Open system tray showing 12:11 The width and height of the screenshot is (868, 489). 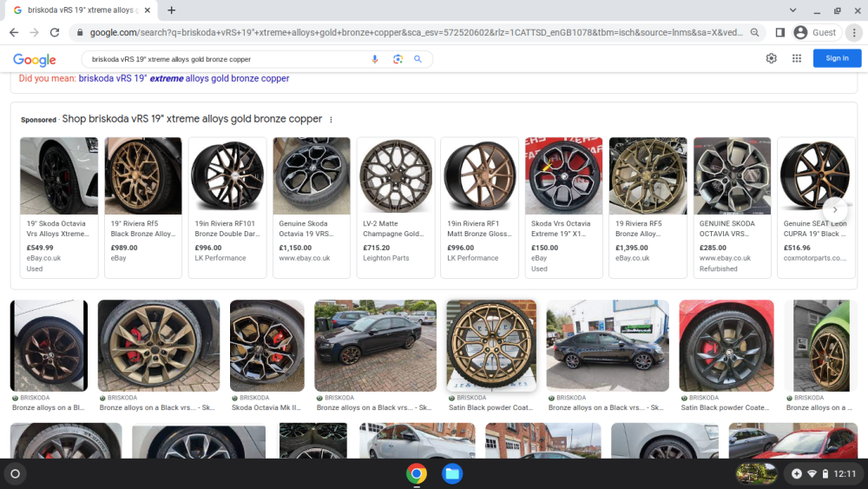pos(824,474)
